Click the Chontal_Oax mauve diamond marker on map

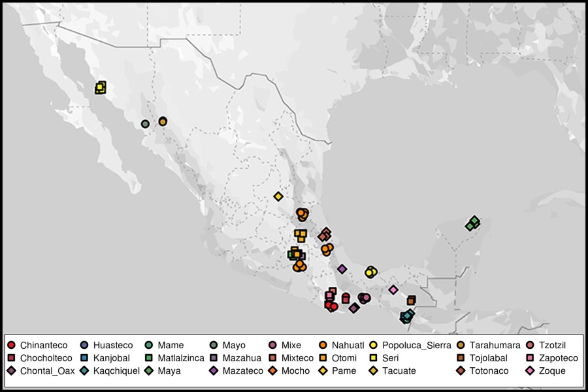click(x=354, y=308)
